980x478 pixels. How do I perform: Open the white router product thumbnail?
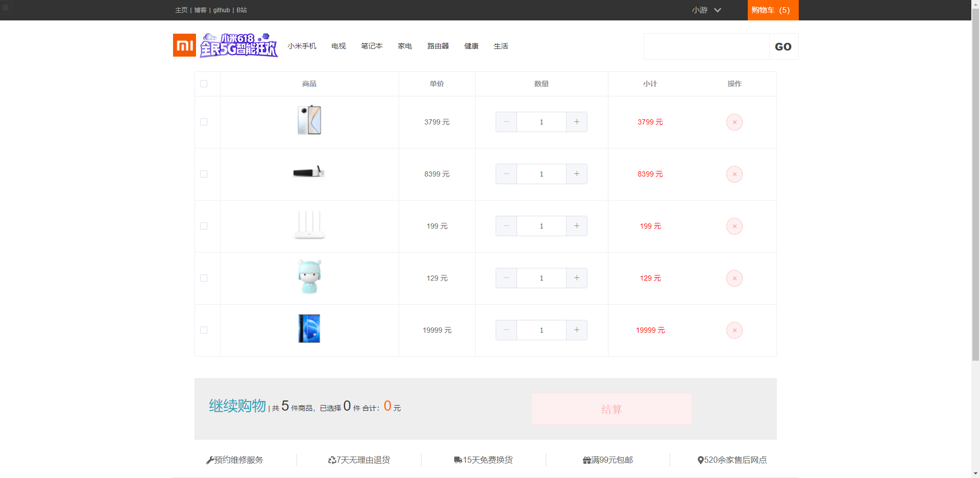click(x=309, y=225)
